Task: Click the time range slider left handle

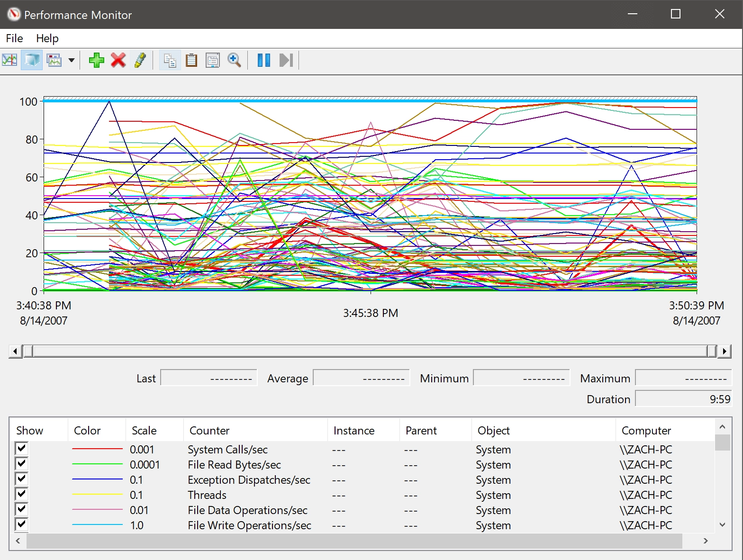Action: click(28, 351)
